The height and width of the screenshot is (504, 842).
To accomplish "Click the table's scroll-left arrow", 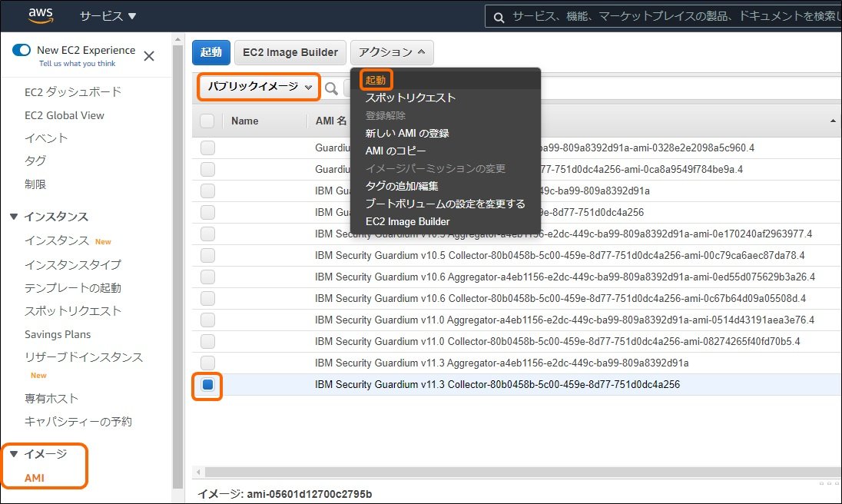I will pyautogui.click(x=198, y=472).
